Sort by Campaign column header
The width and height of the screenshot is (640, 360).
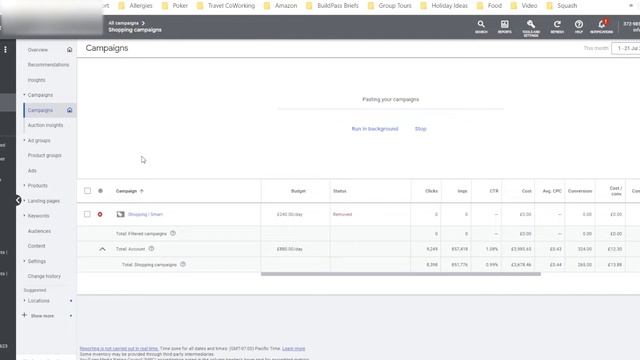(126, 191)
